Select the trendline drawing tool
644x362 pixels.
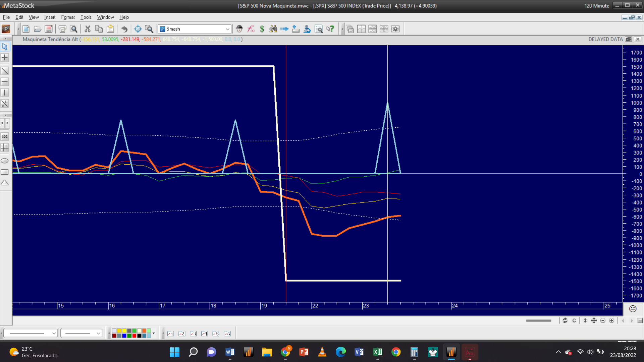(x=5, y=71)
